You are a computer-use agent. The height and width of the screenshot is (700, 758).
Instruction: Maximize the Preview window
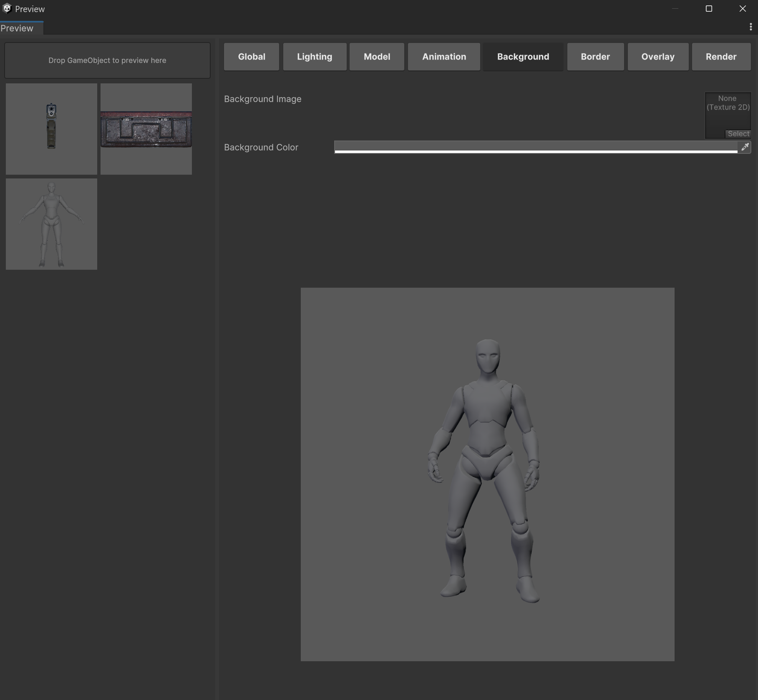click(708, 9)
